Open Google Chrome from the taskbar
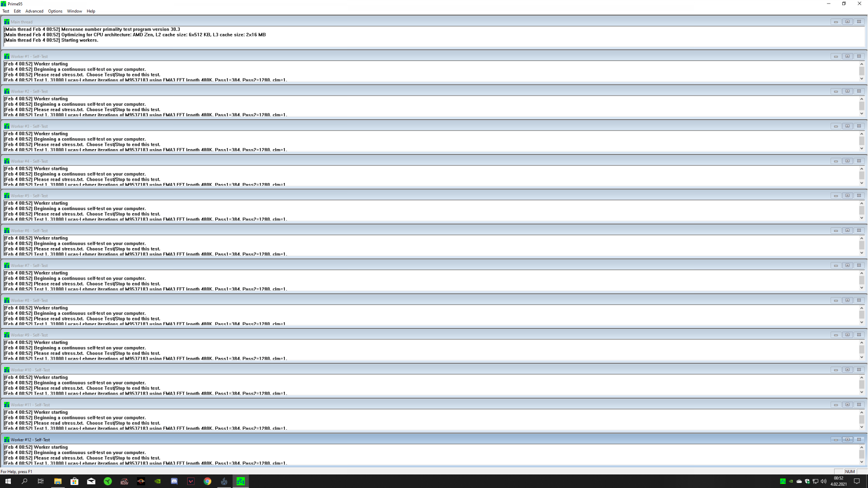The height and width of the screenshot is (488, 868). (208, 481)
